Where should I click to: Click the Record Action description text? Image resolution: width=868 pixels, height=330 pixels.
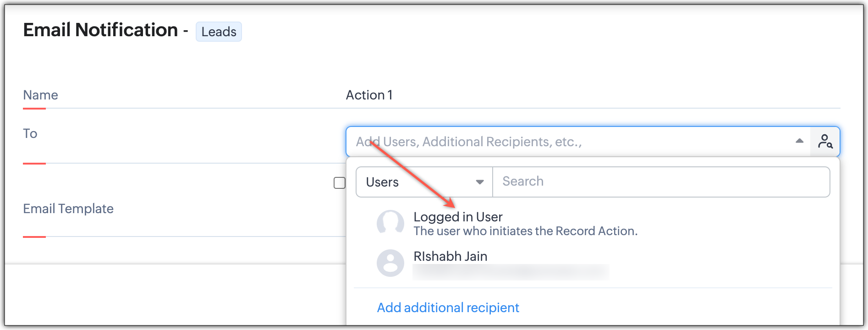(x=525, y=231)
